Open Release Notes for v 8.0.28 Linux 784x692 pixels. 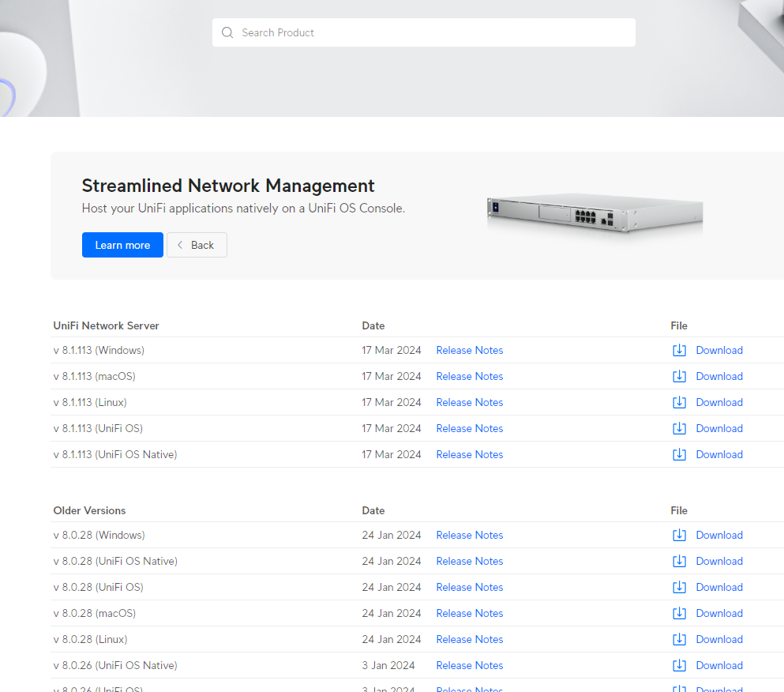click(x=470, y=639)
